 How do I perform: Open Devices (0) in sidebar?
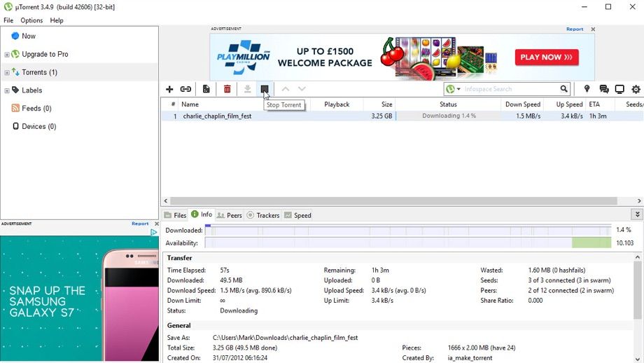pyautogui.click(x=39, y=127)
